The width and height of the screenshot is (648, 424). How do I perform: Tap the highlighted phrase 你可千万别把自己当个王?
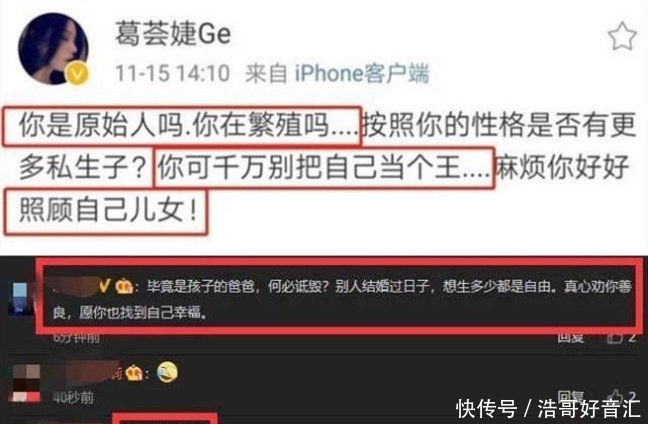coord(324,168)
